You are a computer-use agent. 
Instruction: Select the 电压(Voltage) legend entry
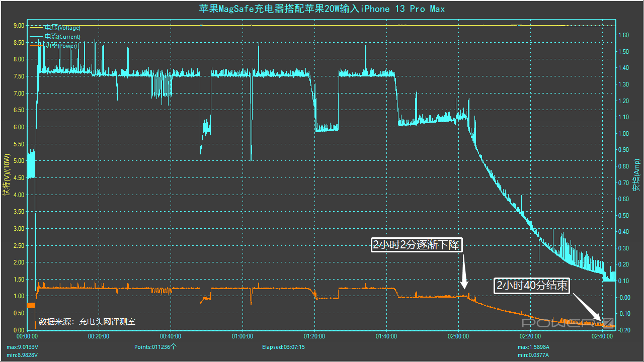tap(62, 28)
